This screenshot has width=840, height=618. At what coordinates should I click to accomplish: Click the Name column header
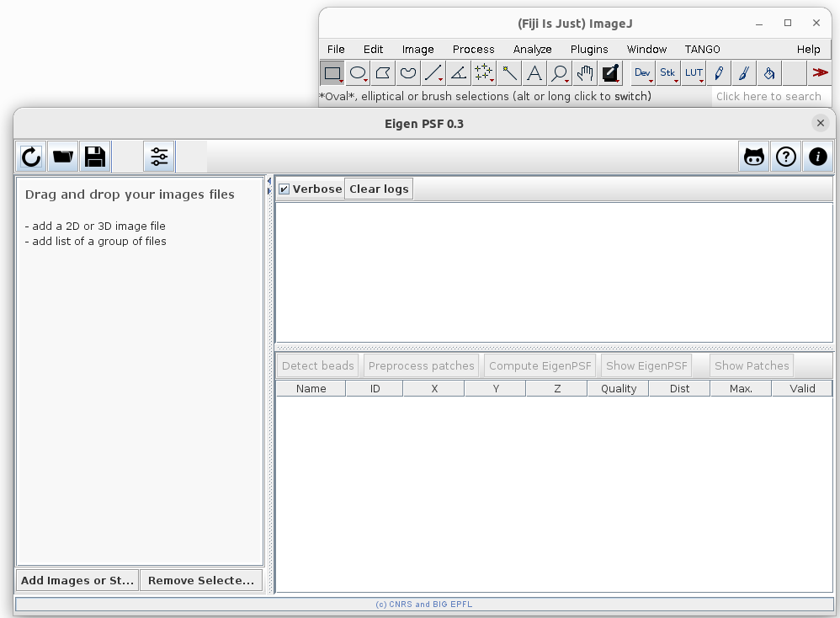click(311, 389)
